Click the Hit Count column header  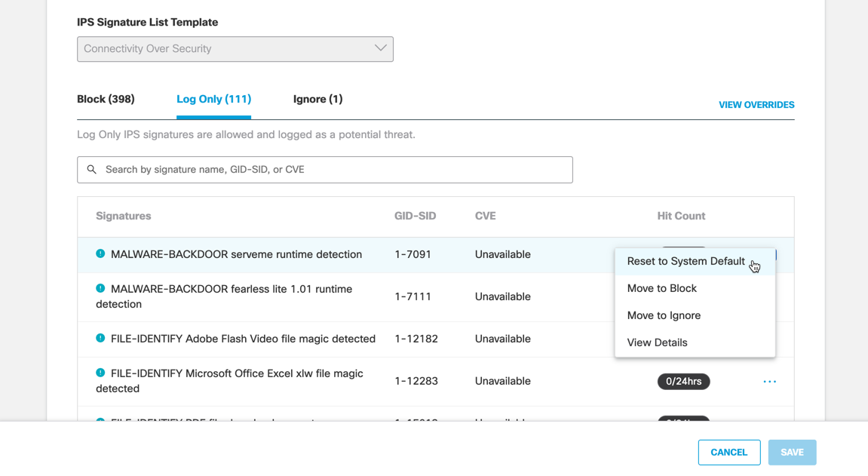[x=681, y=216]
